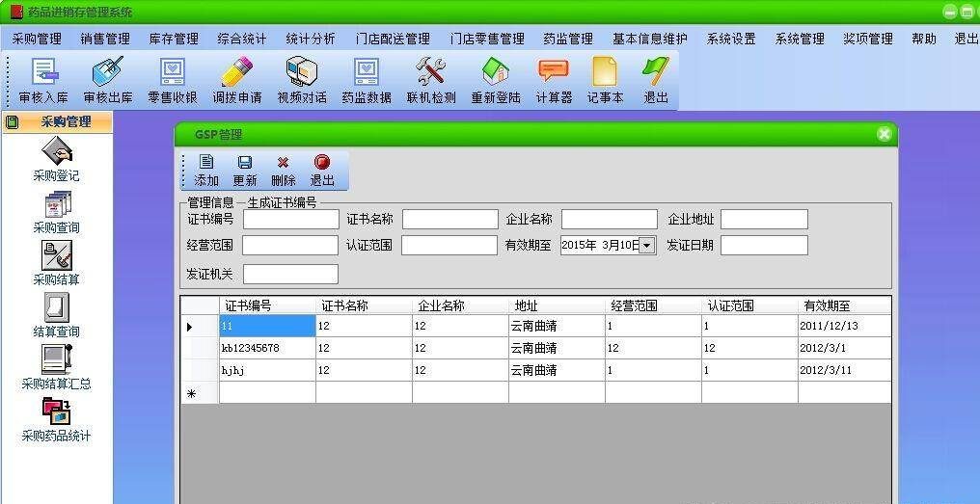Click the 发证机关 input field

(x=290, y=275)
